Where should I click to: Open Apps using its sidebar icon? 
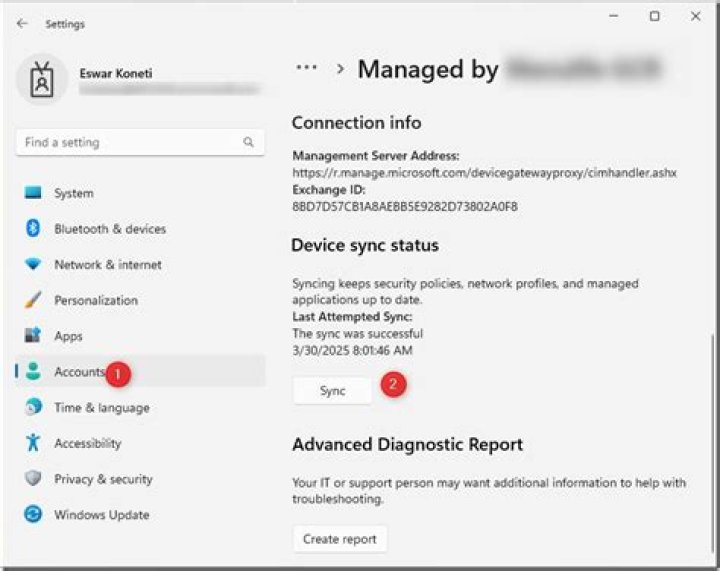point(33,336)
